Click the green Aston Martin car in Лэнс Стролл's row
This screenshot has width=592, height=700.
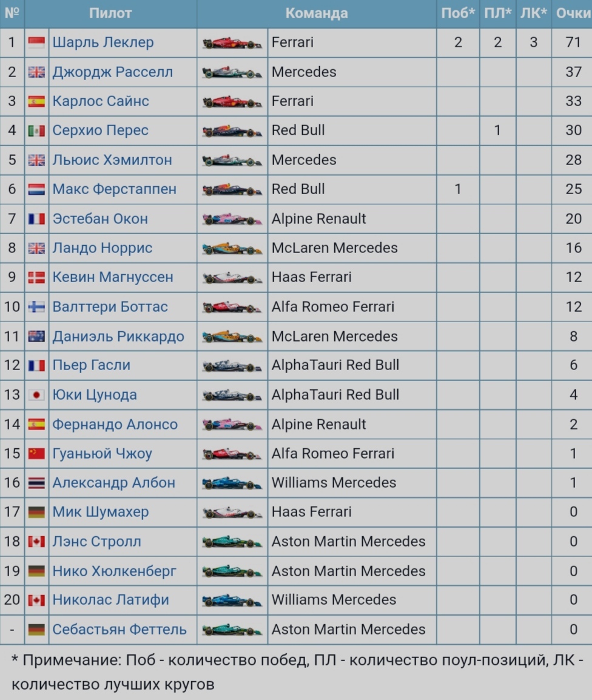click(232, 542)
